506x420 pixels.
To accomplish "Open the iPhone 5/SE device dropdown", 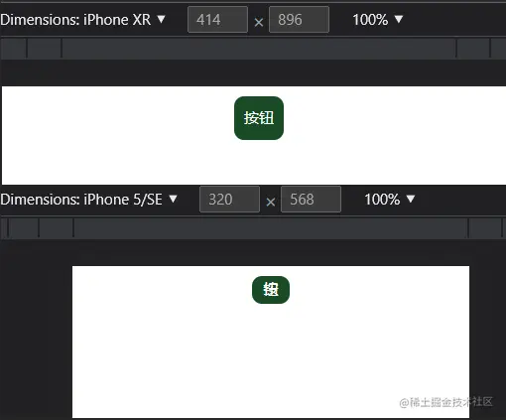I will tap(88, 200).
